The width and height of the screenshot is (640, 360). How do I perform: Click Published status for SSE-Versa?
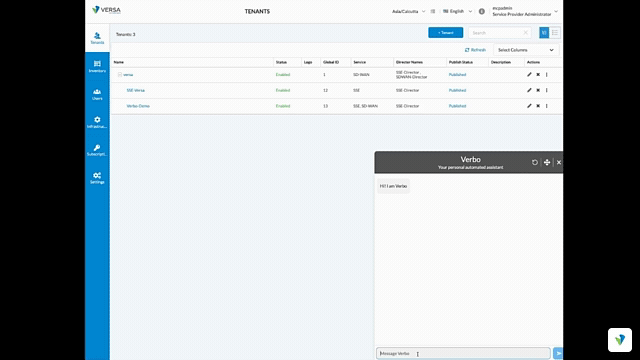coord(457,90)
